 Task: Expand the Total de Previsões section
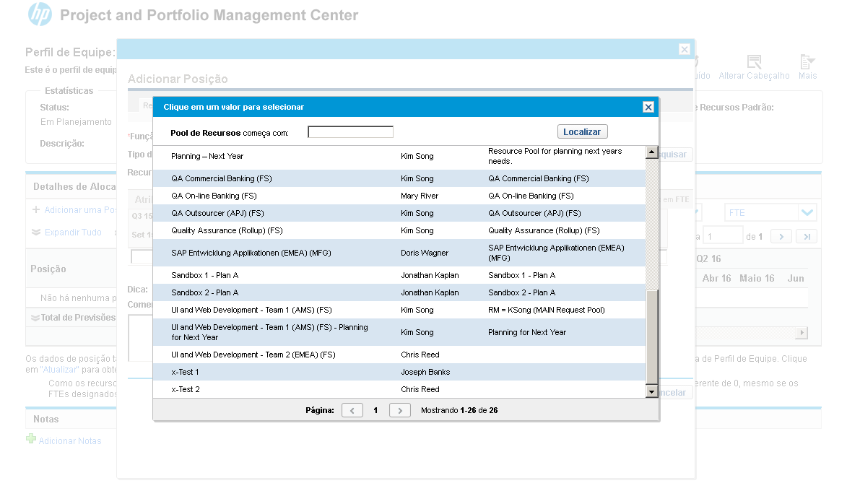pyautogui.click(x=35, y=318)
